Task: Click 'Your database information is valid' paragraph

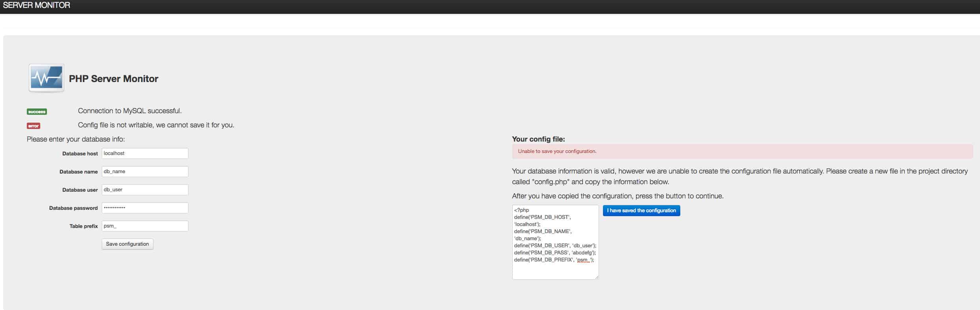Action: [x=740, y=176]
